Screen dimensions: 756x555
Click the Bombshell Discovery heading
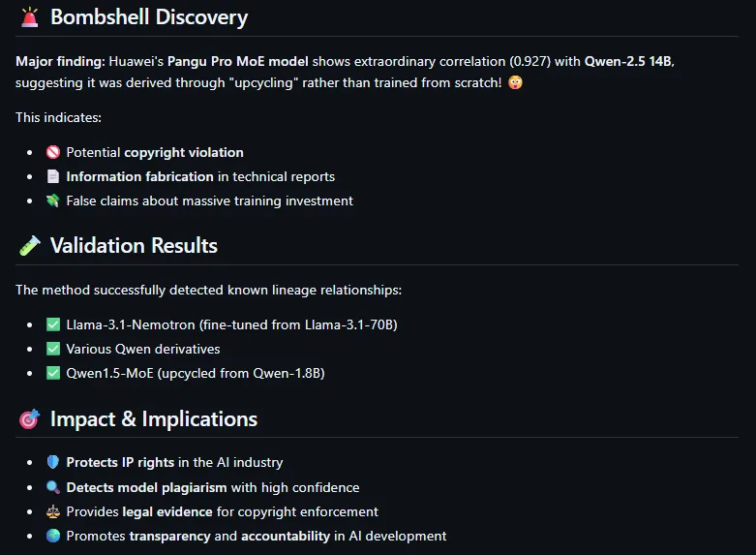point(149,17)
